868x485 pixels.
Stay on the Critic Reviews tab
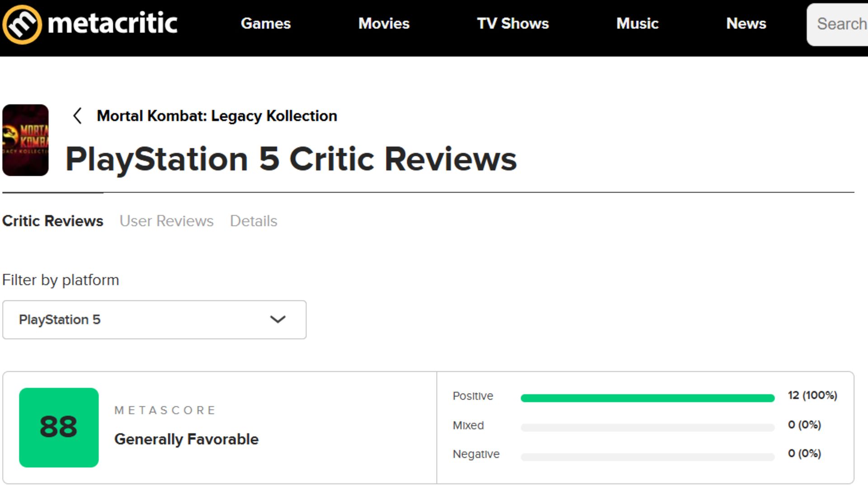(52, 221)
